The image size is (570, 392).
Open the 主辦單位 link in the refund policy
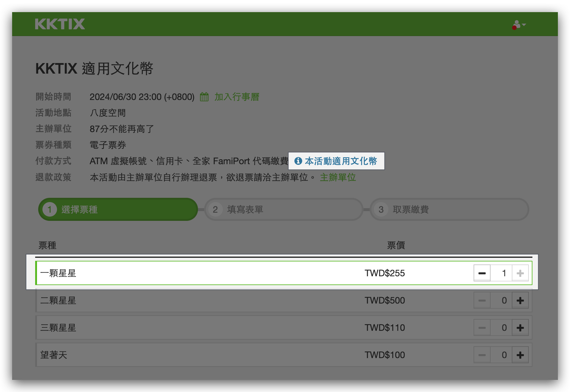pos(338,177)
